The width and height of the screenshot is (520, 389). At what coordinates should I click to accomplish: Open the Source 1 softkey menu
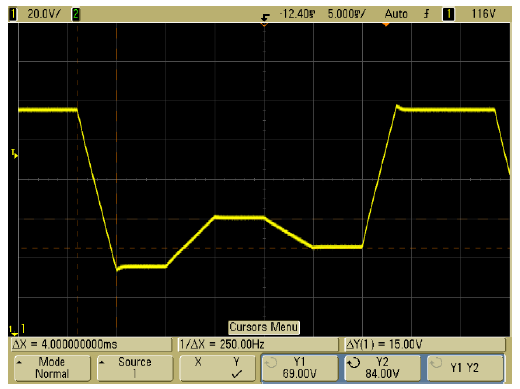coord(135,368)
